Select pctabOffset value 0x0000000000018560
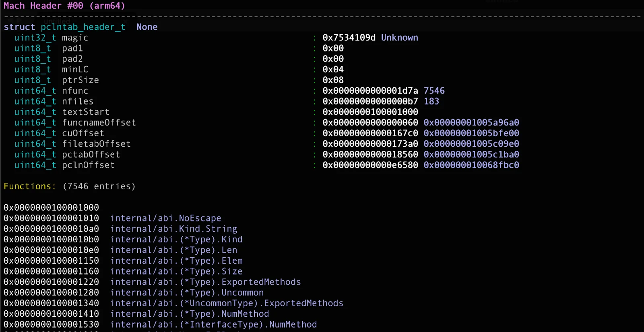Viewport: 644px width, 332px height. (x=370, y=154)
